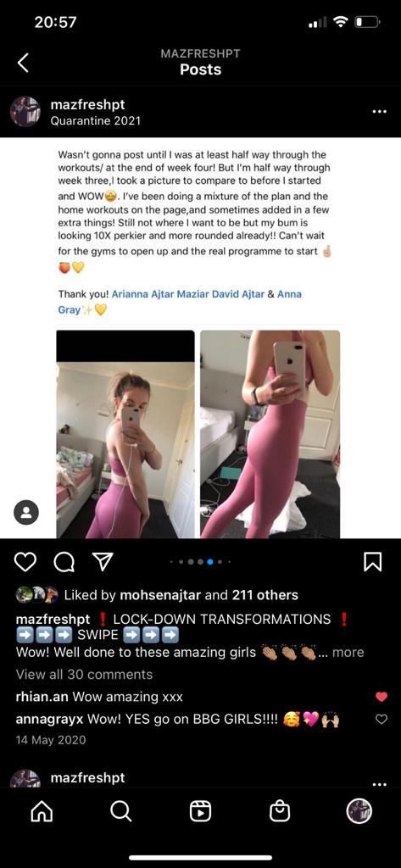Open the Search tab in bottom bar
The width and height of the screenshot is (401, 868).
tap(120, 811)
